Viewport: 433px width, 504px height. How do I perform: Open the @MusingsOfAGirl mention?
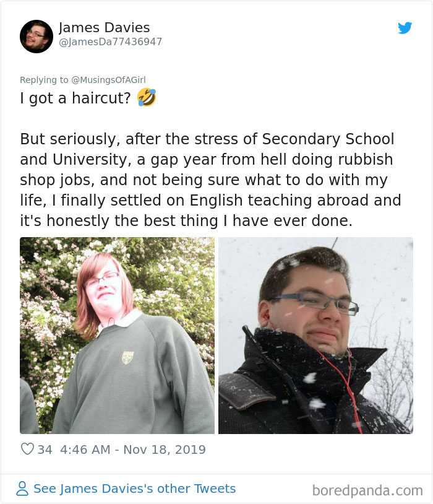pos(108,80)
